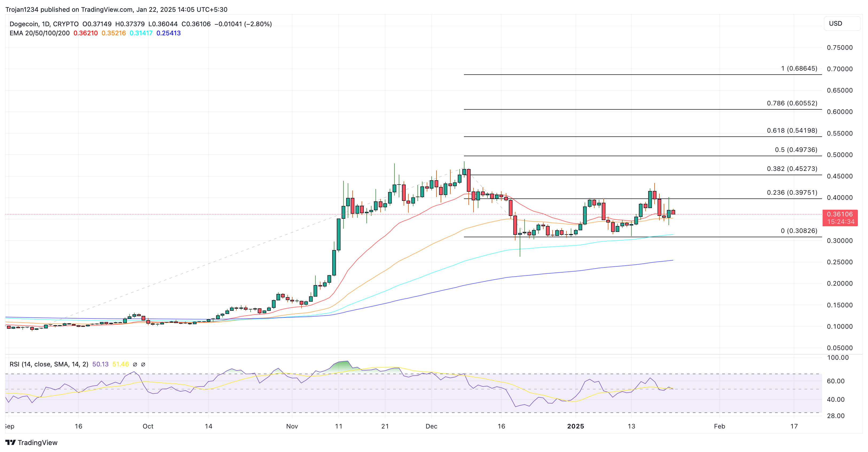The height and width of the screenshot is (452, 868).
Task: Click the EMA 20/50/100/200 indicator legend
Action: [x=40, y=33]
